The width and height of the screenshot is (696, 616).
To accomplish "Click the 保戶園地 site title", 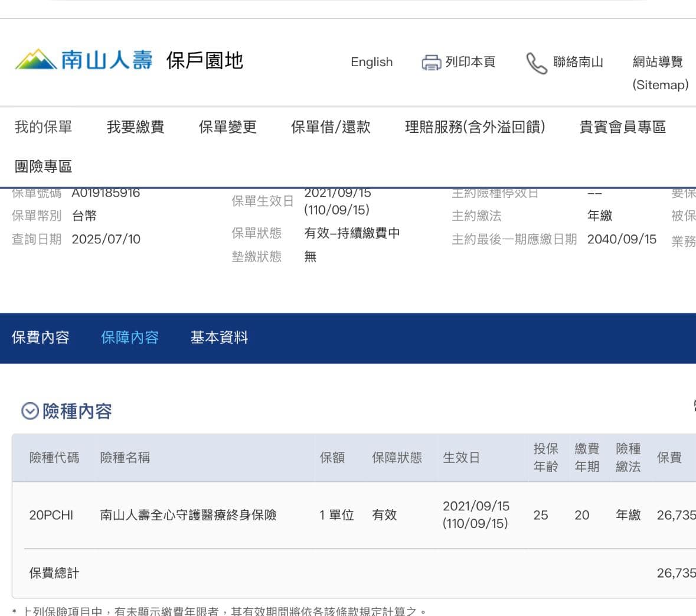I will (205, 60).
